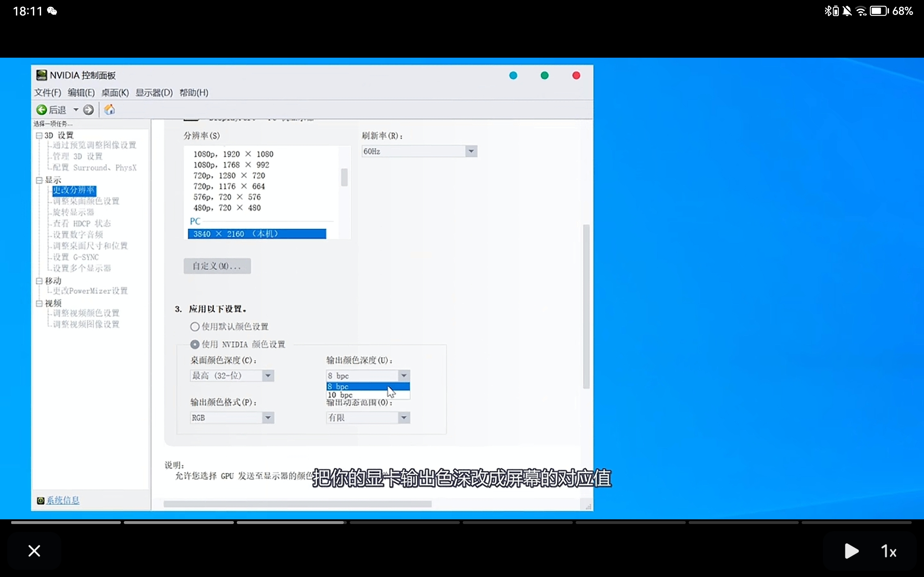
Task: Open the 输出颜色格式 RGB dropdown
Action: (x=268, y=418)
